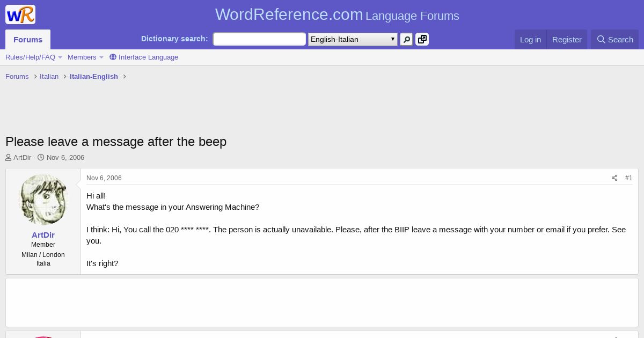644x338 pixels.
Task: Click the 'Member' user title text
Action: click(x=43, y=245)
